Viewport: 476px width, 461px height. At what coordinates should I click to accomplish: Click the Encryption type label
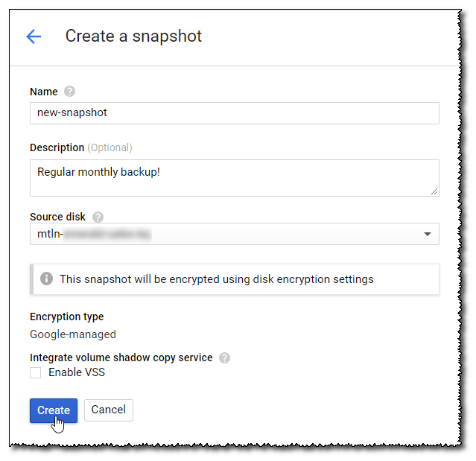[x=67, y=317]
